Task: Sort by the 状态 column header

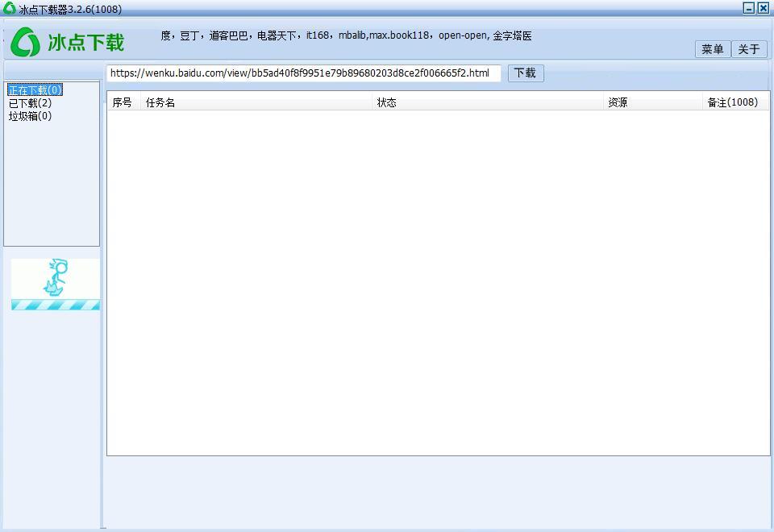Action: pyautogui.click(x=488, y=102)
